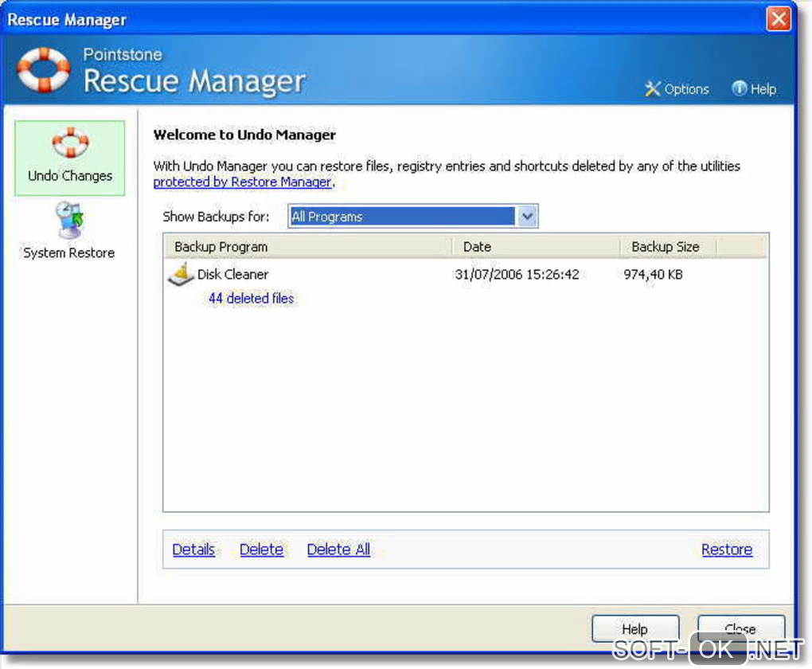Viewport: 812px width, 669px height.
Task: Select the Disk Cleaner backup row
Action: tap(466, 274)
